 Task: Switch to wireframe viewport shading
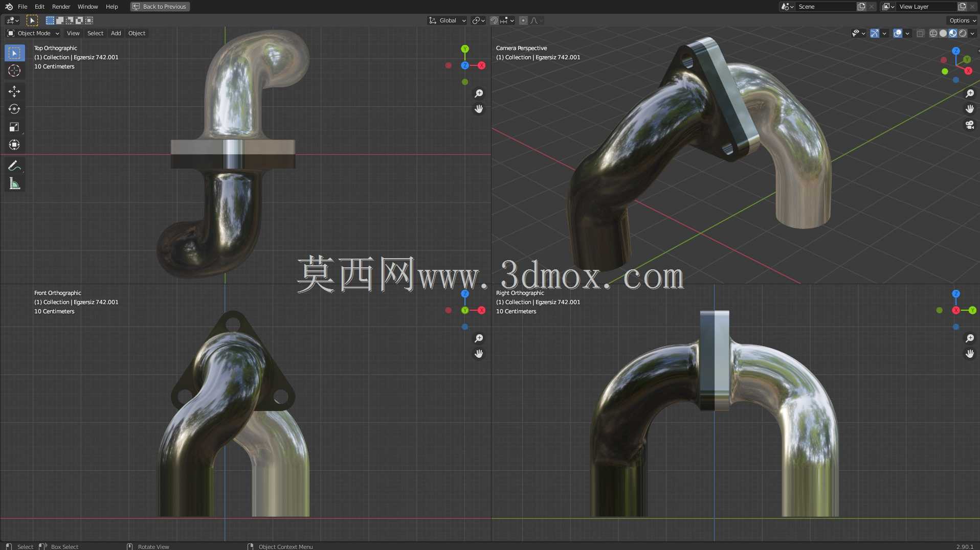(933, 33)
